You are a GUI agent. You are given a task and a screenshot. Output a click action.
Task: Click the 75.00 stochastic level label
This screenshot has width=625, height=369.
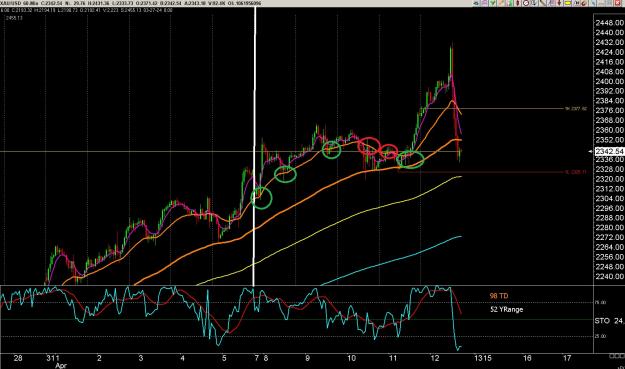(600, 302)
